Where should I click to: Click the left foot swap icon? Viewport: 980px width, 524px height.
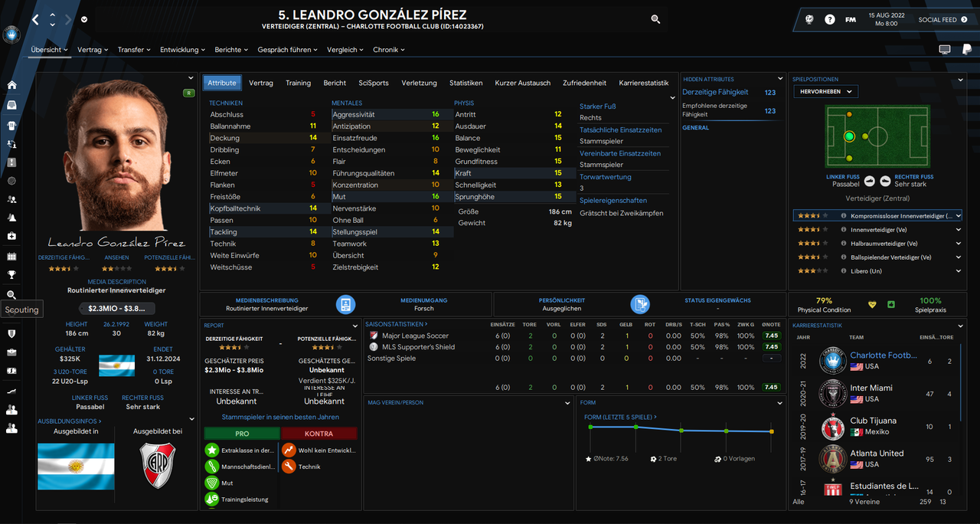tap(869, 182)
